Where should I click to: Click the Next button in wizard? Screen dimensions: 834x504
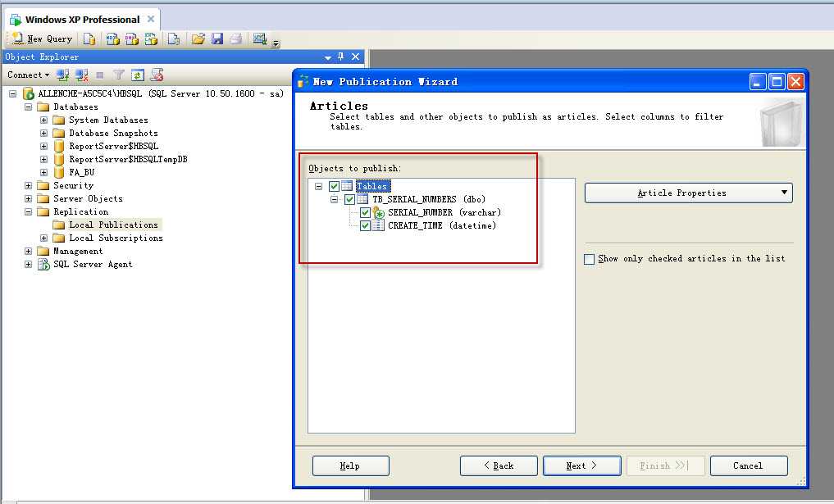click(582, 465)
